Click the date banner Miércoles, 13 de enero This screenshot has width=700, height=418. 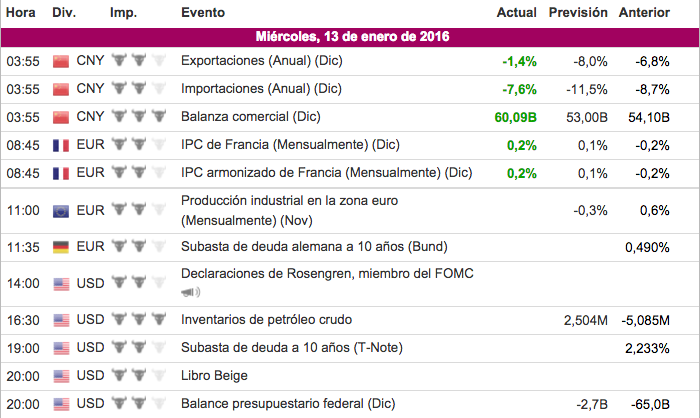click(350, 37)
